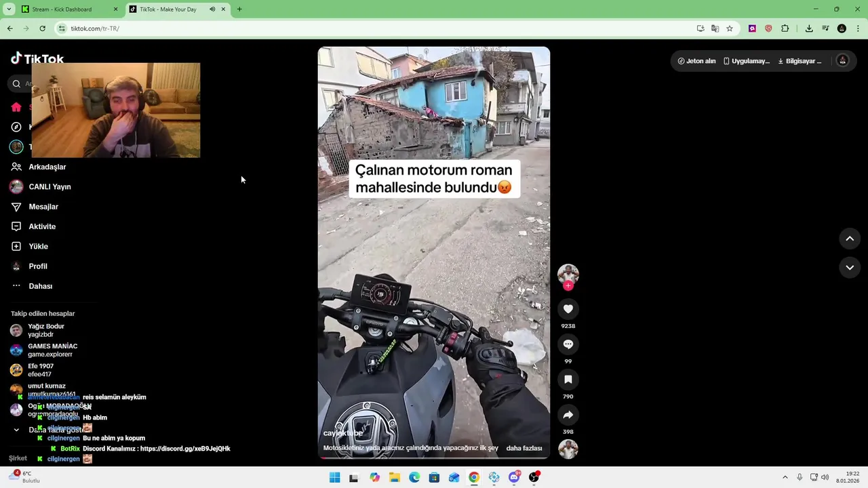The height and width of the screenshot is (488, 868).
Task: Open the TikTok profile avatar in top pill
Action: [843, 60]
